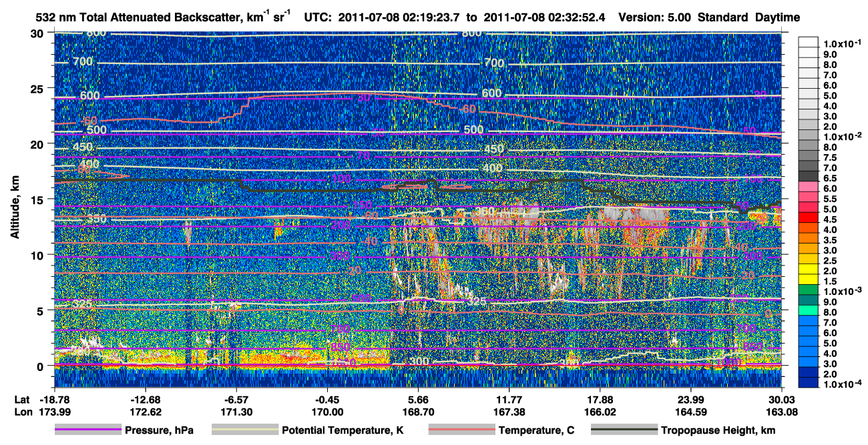Click the colorbar label 2.5
The image size is (868, 445).
point(829,261)
